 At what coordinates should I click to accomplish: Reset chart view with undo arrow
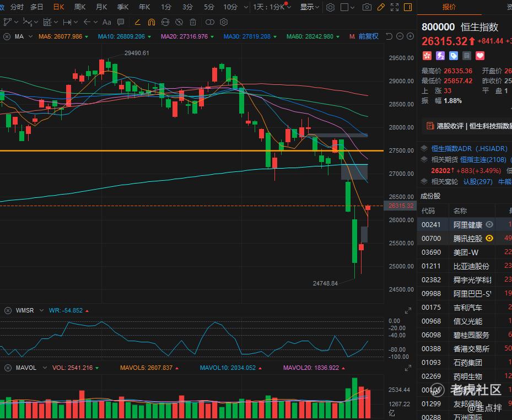click(389, 36)
